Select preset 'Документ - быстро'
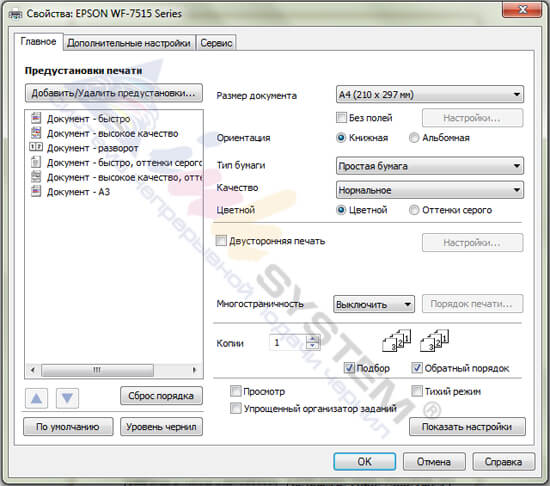The height and width of the screenshot is (486, 550). (x=88, y=119)
